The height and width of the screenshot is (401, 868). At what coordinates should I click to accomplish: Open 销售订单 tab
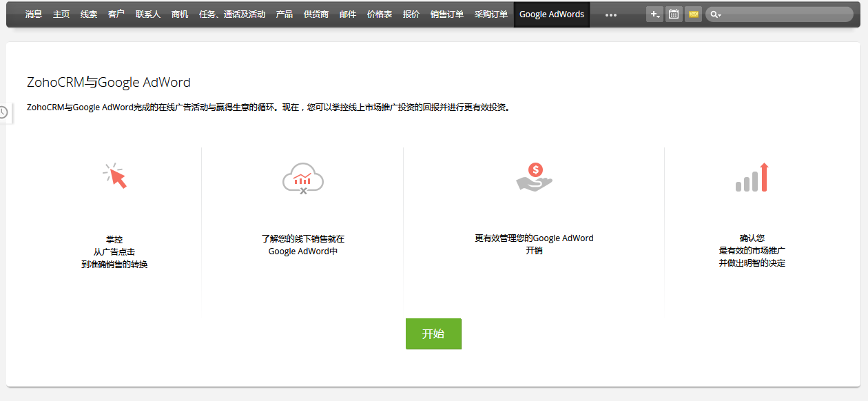(x=447, y=14)
